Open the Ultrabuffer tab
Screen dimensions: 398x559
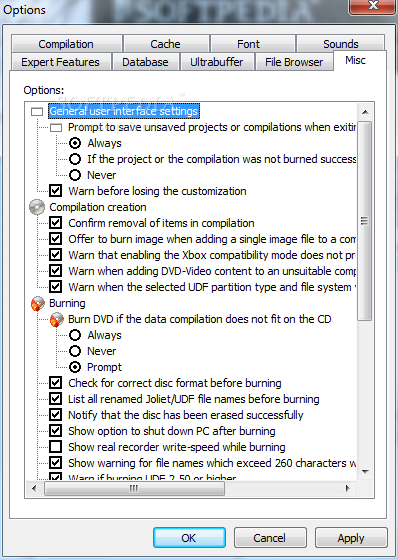coord(216,62)
